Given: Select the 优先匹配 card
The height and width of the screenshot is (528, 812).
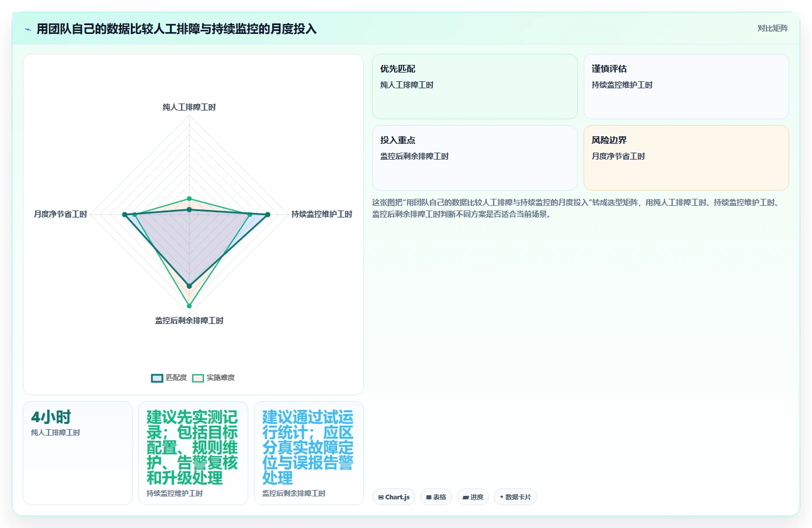Looking at the screenshot, I should pyautogui.click(x=474, y=87).
